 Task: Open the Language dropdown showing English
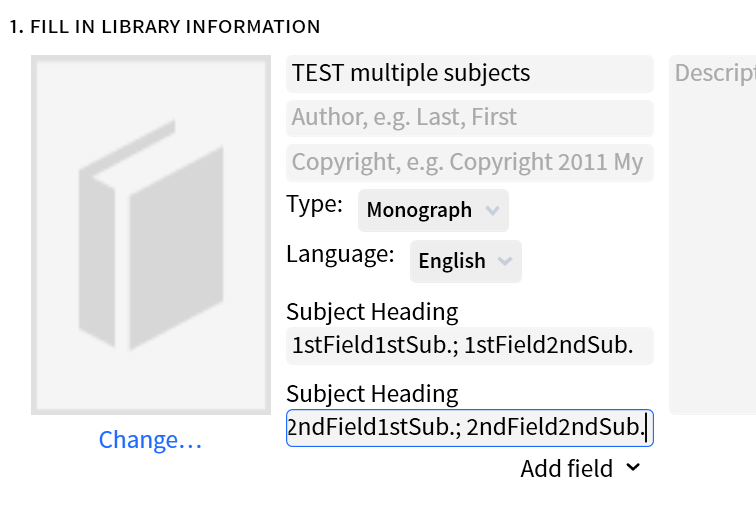pyautogui.click(x=465, y=261)
